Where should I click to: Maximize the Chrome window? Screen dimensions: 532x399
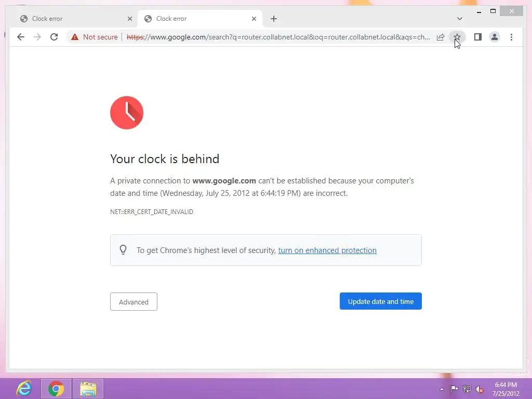(493, 11)
